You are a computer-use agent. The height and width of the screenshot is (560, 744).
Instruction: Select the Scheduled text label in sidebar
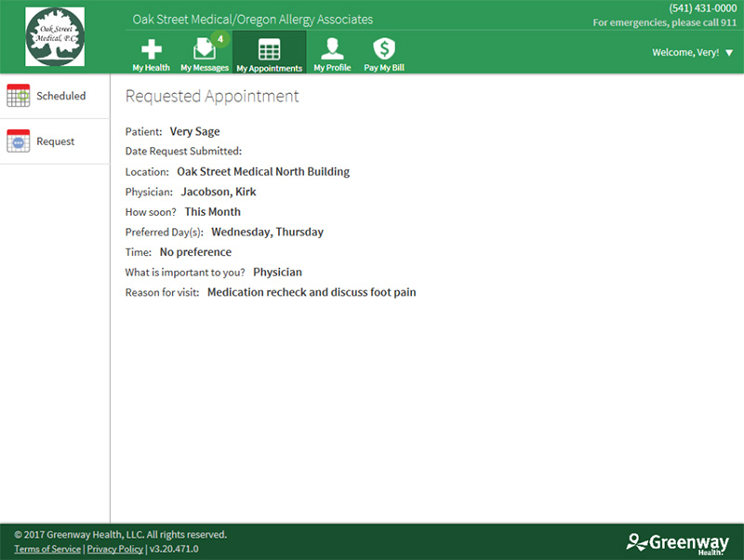[x=61, y=96]
